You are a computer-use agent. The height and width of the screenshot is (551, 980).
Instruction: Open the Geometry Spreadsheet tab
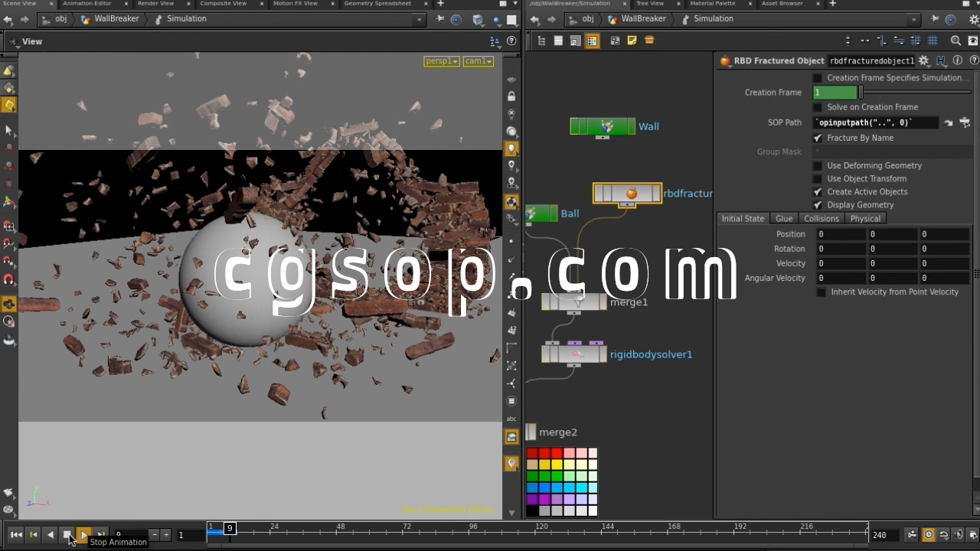377,4
